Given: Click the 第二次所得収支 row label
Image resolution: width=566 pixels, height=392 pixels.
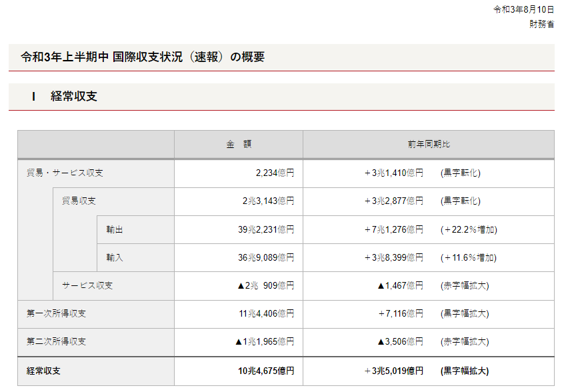Looking at the screenshot, I should (x=56, y=341).
